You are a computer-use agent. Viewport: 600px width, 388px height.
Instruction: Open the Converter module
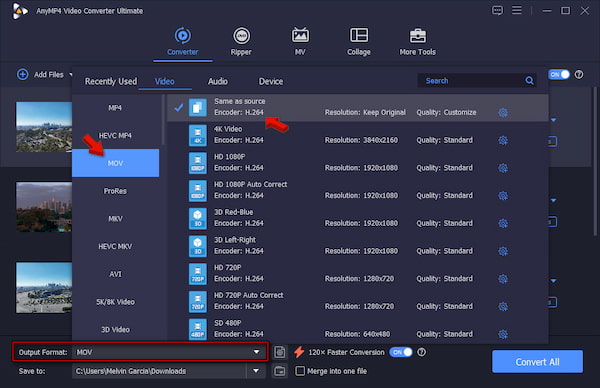click(x=183, y=41)
